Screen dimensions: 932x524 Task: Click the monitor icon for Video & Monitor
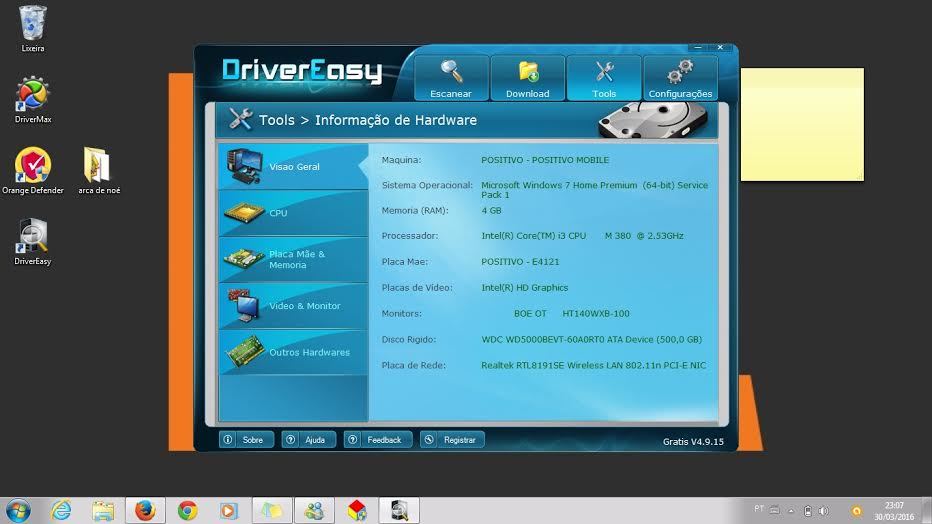[x=244, y=305]
